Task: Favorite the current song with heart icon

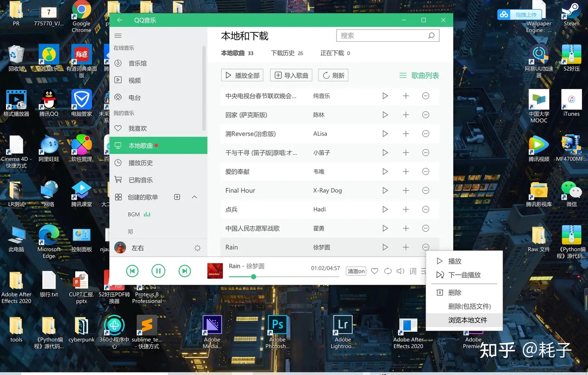Action: pos(374,271)
